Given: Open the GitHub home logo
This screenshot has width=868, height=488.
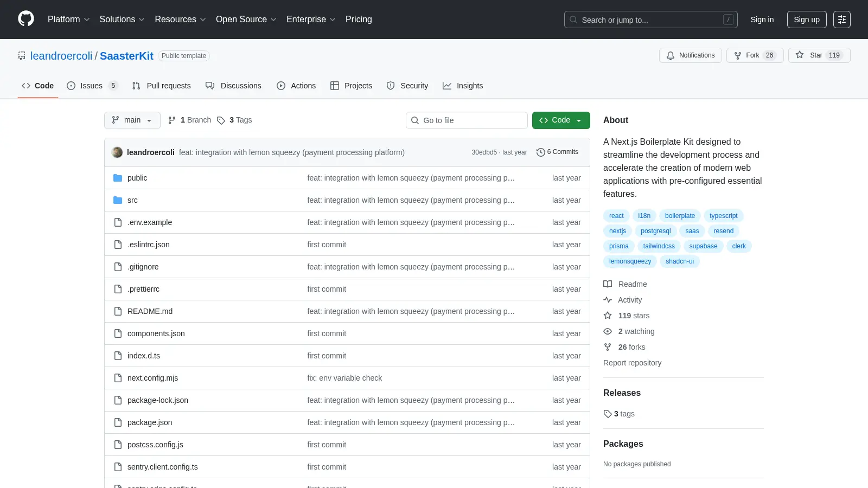Looking at the screenshot, I should pyautogui.click(x=26, y=19).
